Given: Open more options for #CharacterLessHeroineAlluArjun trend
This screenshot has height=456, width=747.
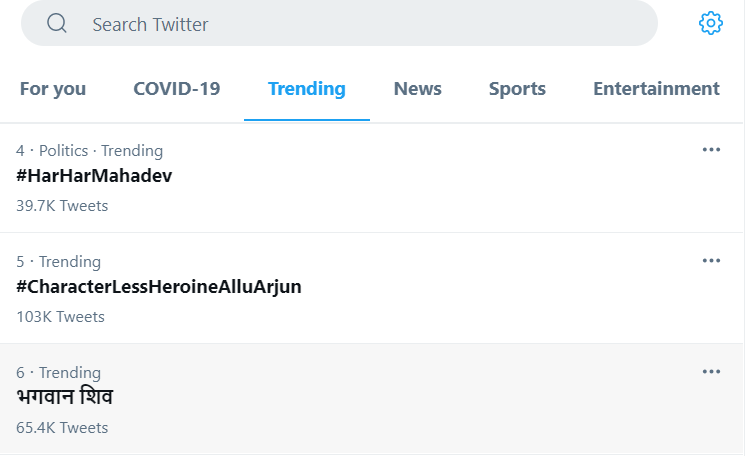Looking at the screenshot, I should [711, 261].
